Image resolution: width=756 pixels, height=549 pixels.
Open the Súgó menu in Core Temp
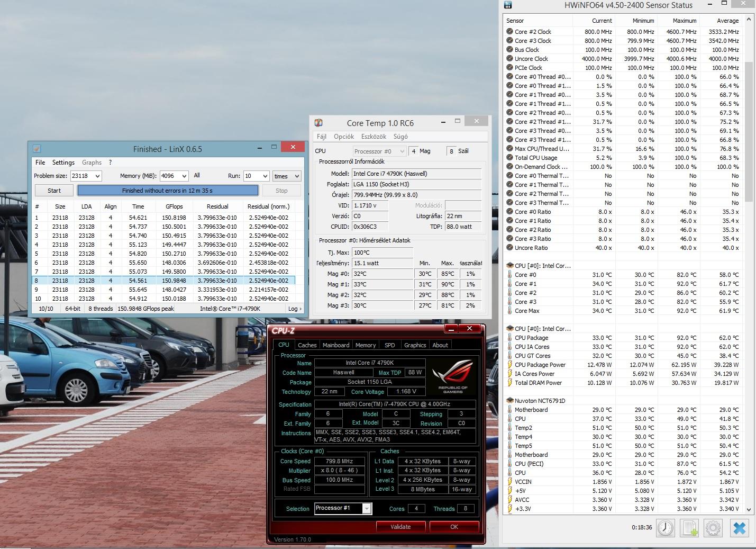tap(400, 137)
